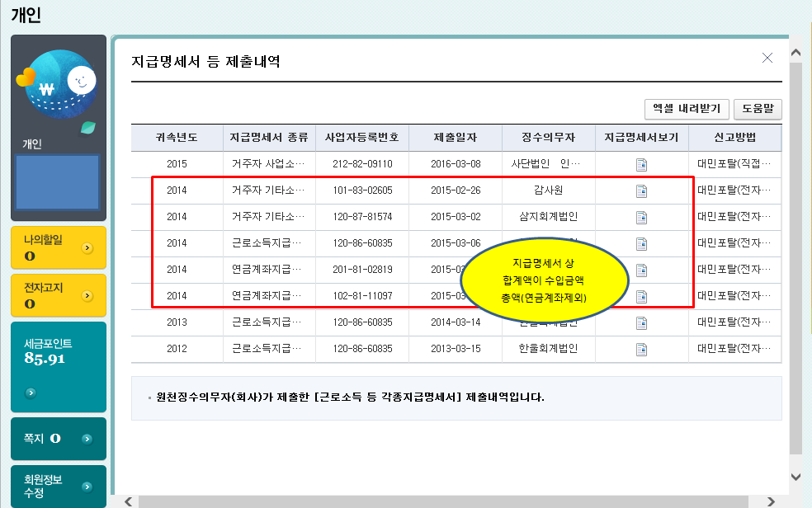Open the 2015 지급명세서 document icon
The image size is (812, 508).
pos(641,164)
